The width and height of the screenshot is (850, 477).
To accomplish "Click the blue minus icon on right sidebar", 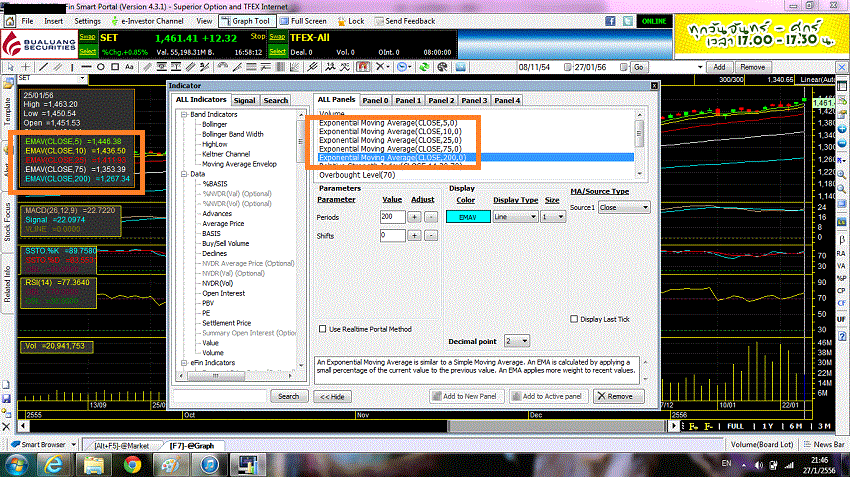I will pos(842,143).
